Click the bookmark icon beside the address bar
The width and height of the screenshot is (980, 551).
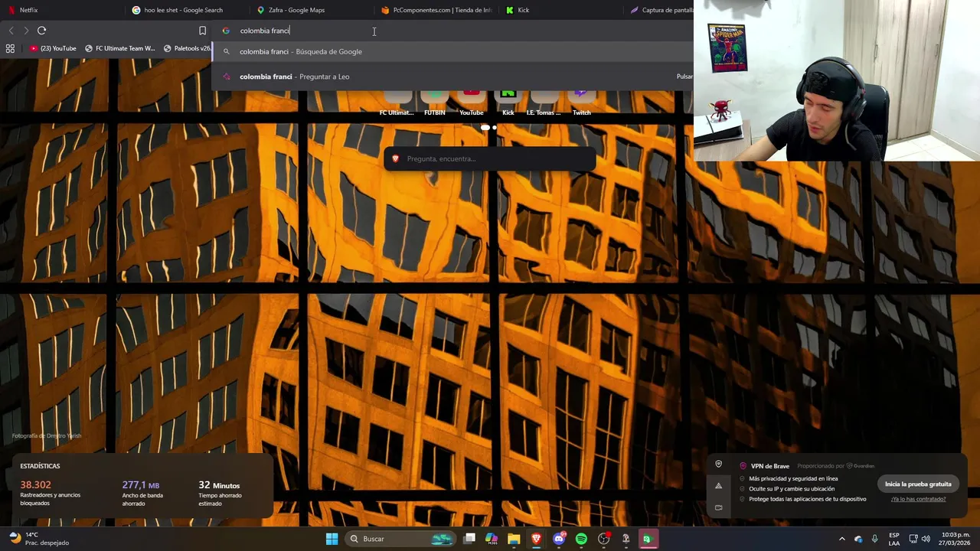point(202,31)
